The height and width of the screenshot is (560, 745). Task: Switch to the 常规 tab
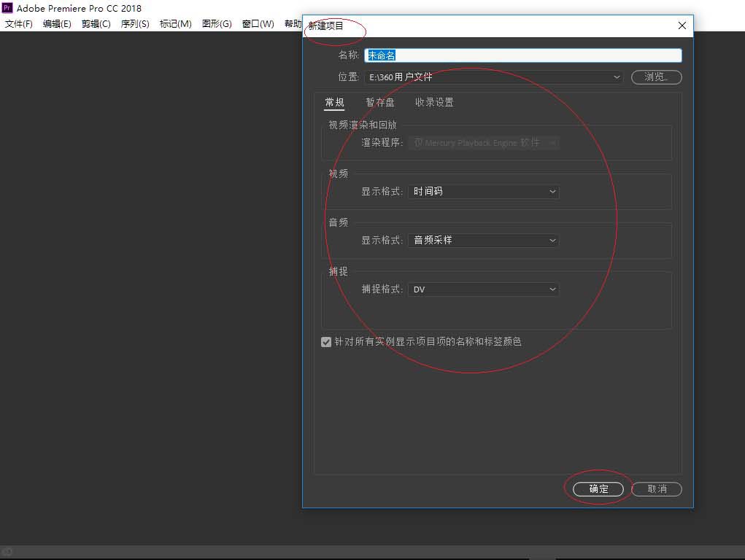coord(334,103)
